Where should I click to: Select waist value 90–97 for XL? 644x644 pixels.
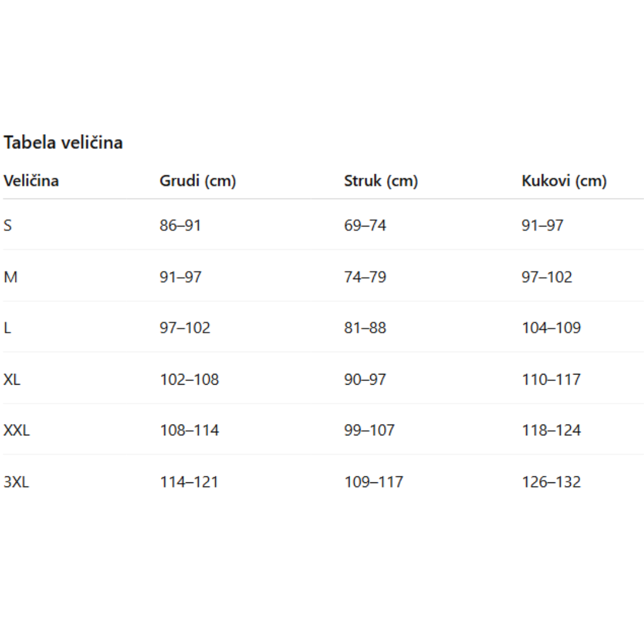coord(364,379)
